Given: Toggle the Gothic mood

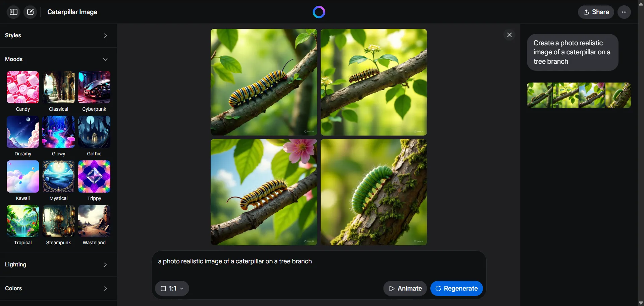Looking at the screenshot, I should click(94, 132).
